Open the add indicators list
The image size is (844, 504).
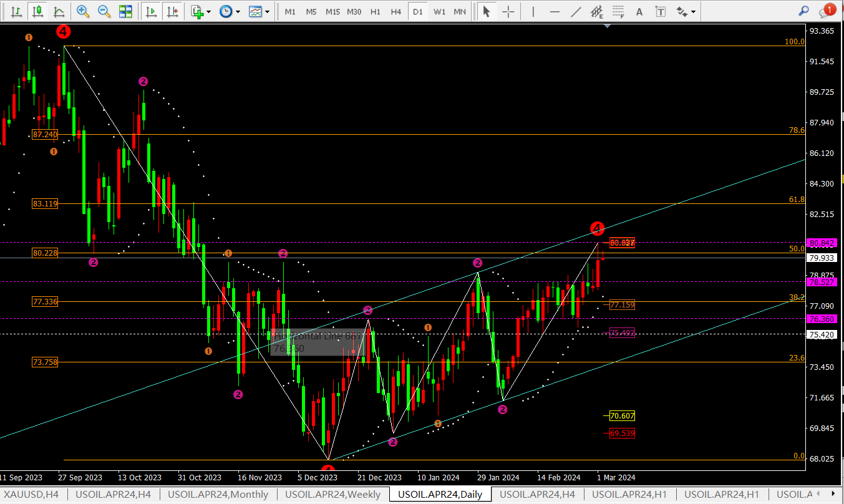(x=197, y=11)
